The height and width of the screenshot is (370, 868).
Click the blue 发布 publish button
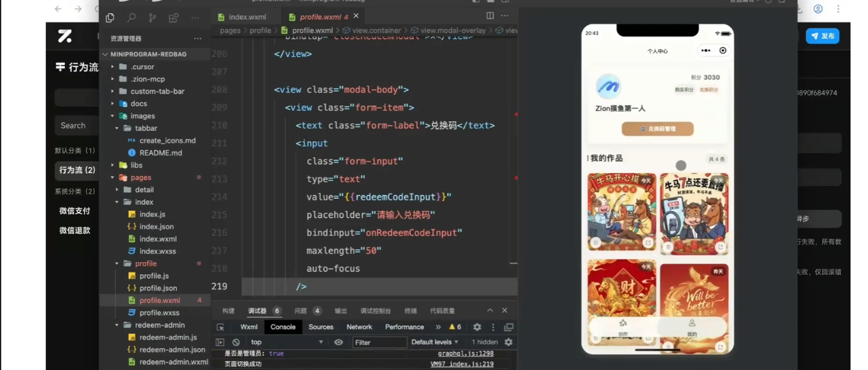click(823, 36)
